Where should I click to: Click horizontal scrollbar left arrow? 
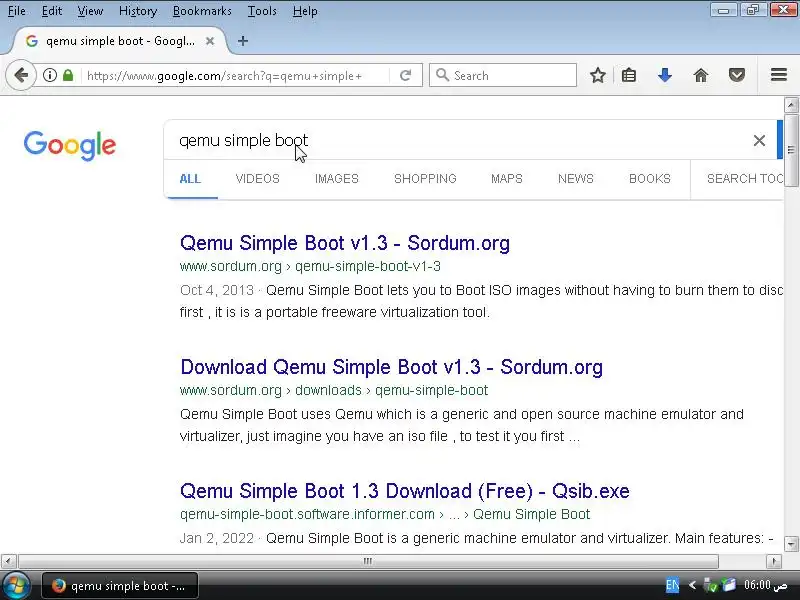coord(8,561)
